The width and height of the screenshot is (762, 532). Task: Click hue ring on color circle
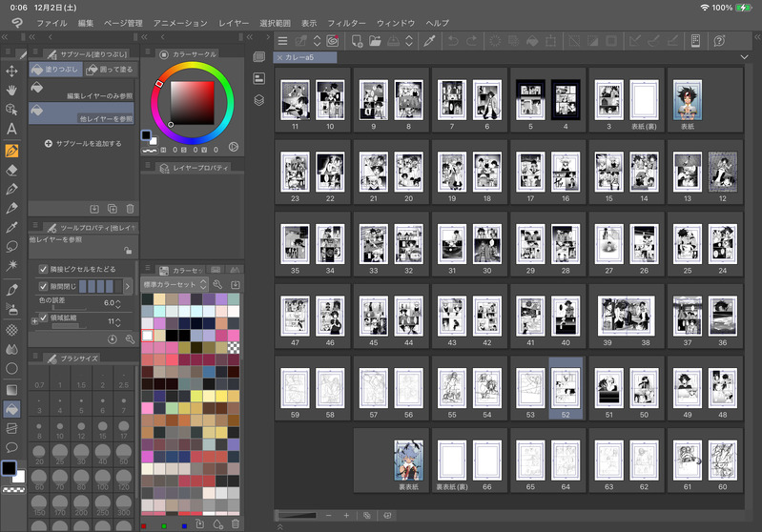pos(192,67)
